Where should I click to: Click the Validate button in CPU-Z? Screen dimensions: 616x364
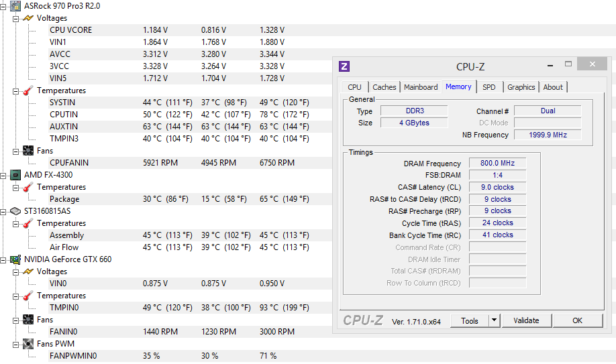[527, 320]
